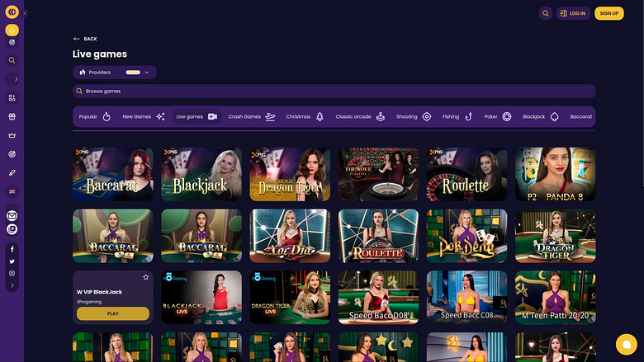Image resolution: width=644 pixels, height=362 pixels.
Task: Open the Fast Gold Dragon Tiger thumbnail
Action: 290,174
